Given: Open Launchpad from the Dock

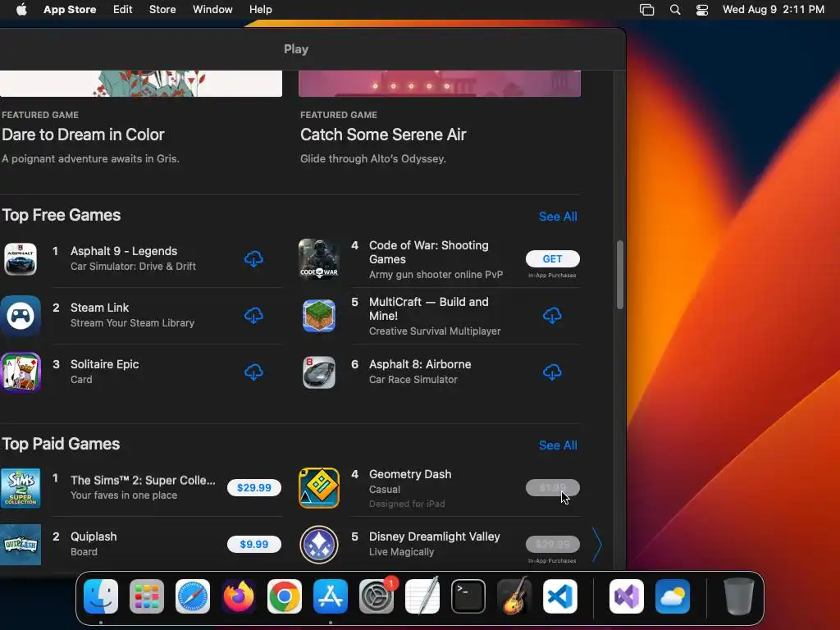Looking at the screenshot, I should click(x=147, y=596).
